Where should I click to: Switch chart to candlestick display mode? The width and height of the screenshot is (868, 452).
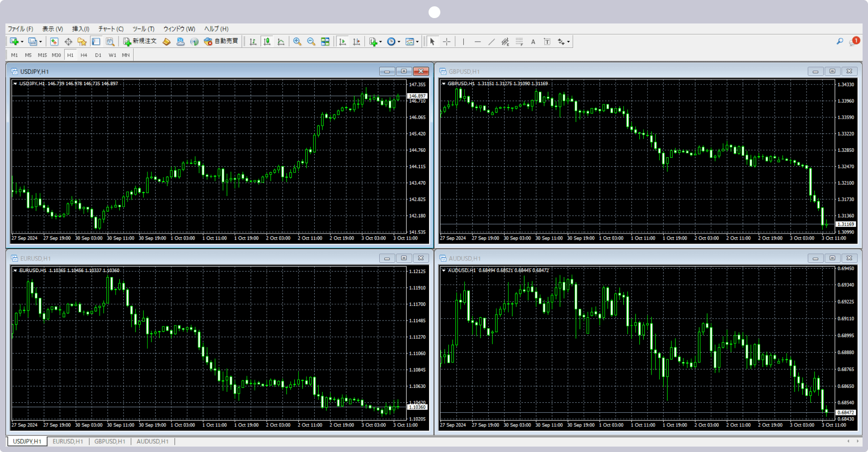[267, 42]
